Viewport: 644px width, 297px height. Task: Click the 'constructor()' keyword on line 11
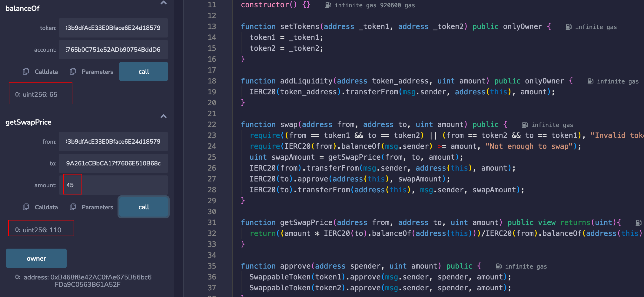pyautogui.click(x=269, y=5)
